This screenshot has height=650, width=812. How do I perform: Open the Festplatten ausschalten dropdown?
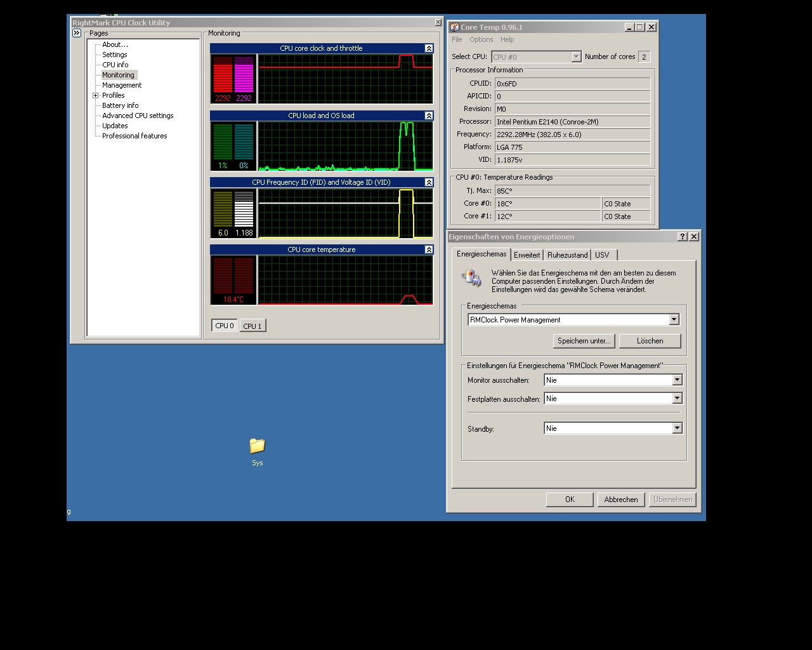pos(677,399)
